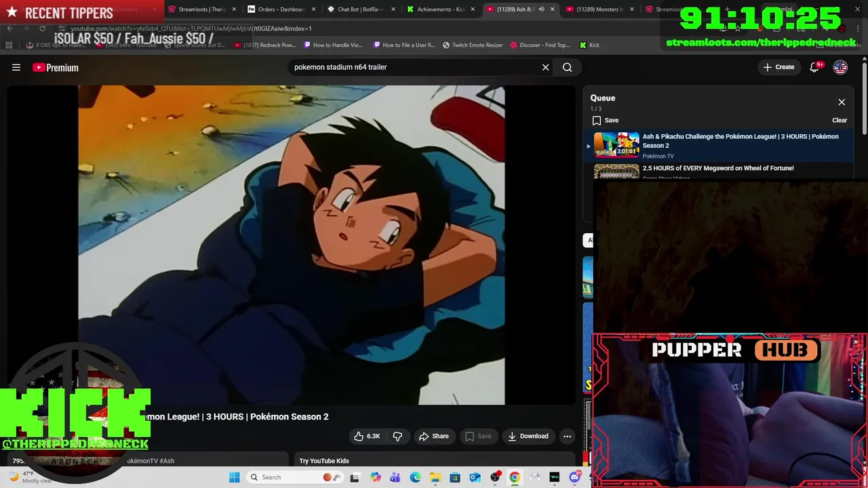Screen dimensions: 868x488
Task: Open How to File a User R... bookmark
Action: (x=404, y=45)
